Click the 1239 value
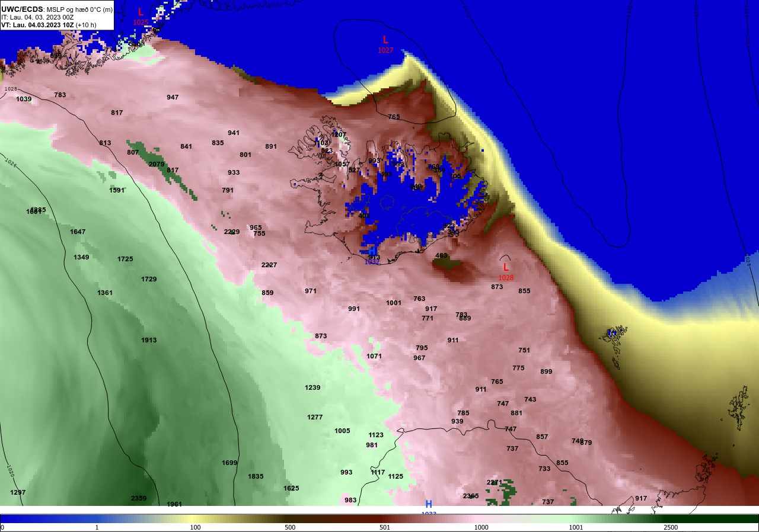 (x=312, y=387)
